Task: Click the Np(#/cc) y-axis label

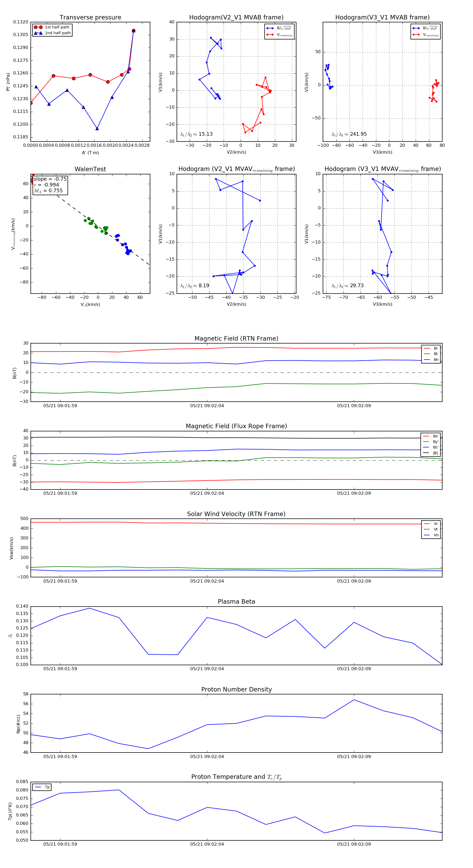Action: point(18,724)
